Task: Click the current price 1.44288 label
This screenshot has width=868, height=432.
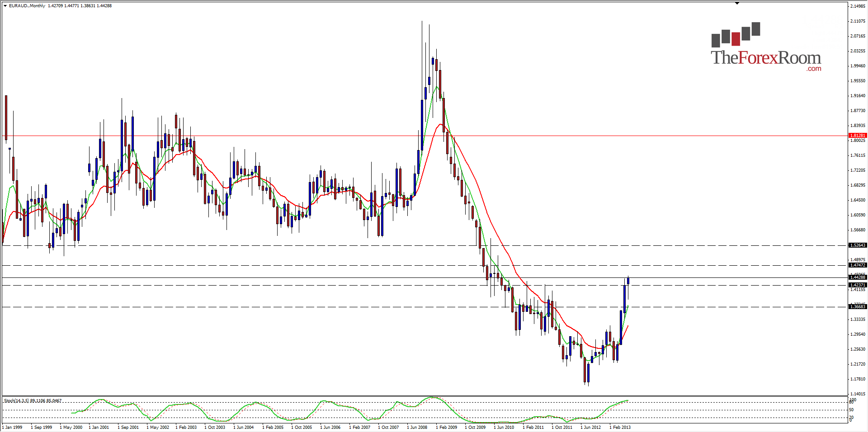Action: (858, 277)
